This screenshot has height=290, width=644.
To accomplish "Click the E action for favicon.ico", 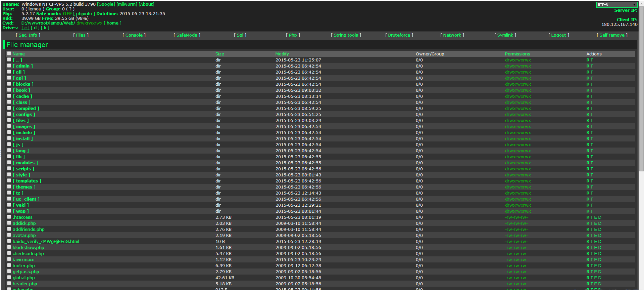I will tap(596, 259).
